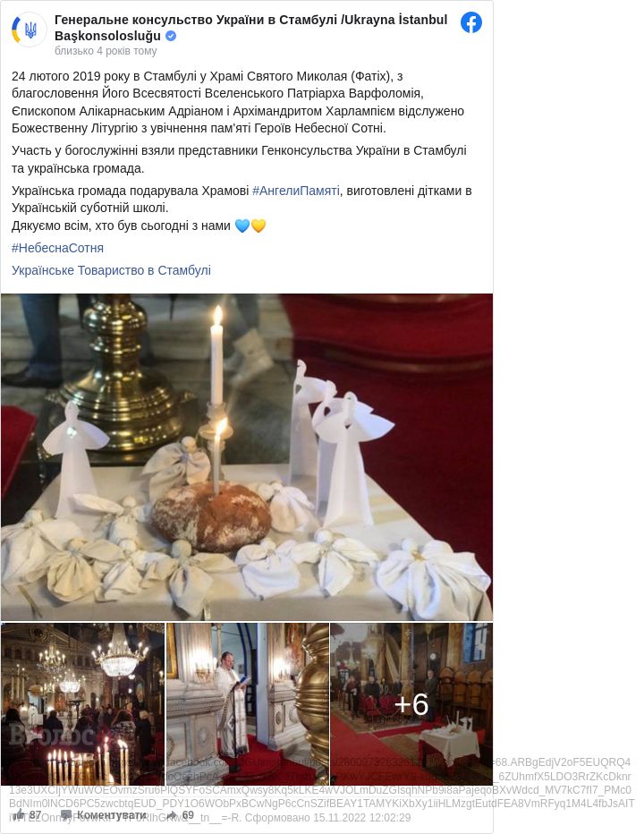Click the Facebook logo icon
644x834 pixels.
tap(471, 22)
